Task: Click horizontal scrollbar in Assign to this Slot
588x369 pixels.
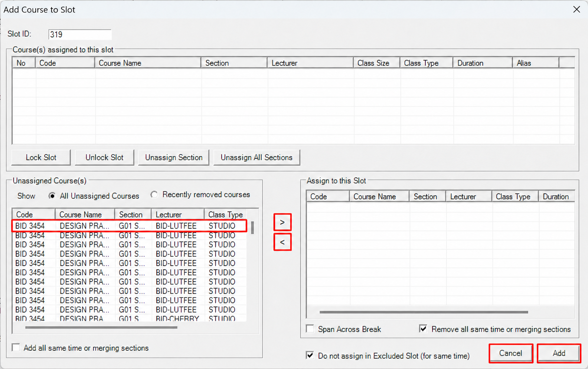Action: 424,312
